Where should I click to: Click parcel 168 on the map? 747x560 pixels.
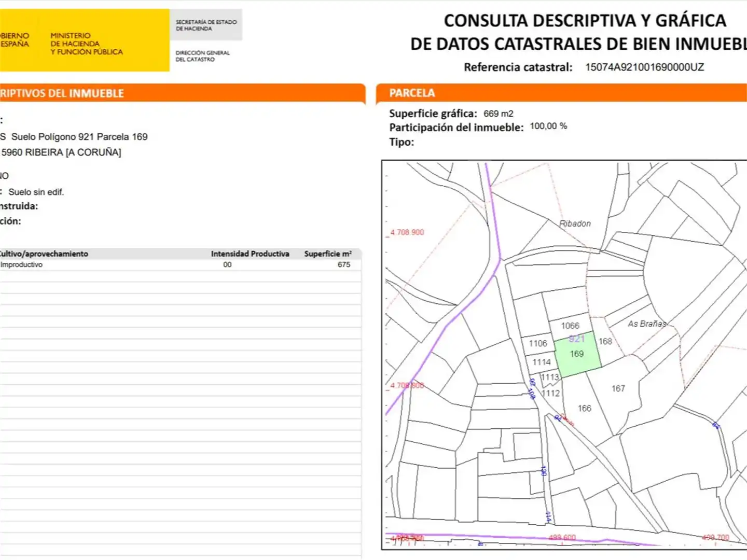click(605, 341)
